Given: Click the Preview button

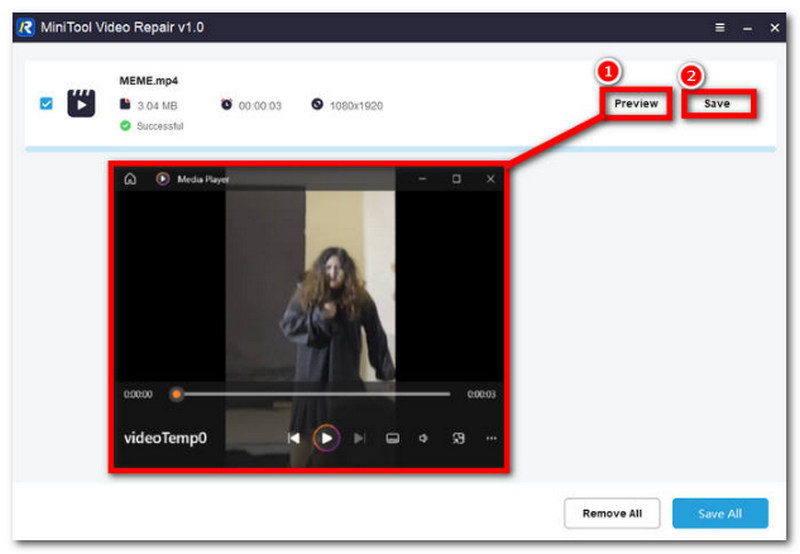Looking at the screenshot, I should (636, 104).
